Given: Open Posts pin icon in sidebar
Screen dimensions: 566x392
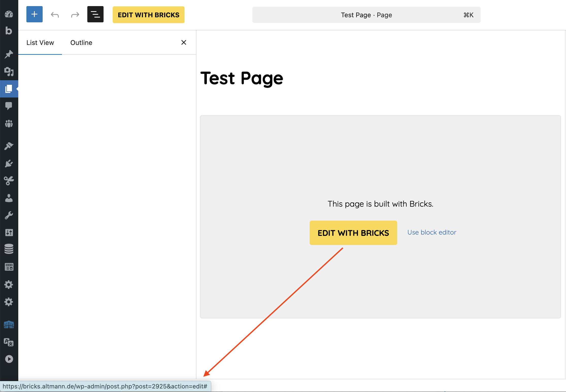Looking at the screenshot, I should coord(9,54).
